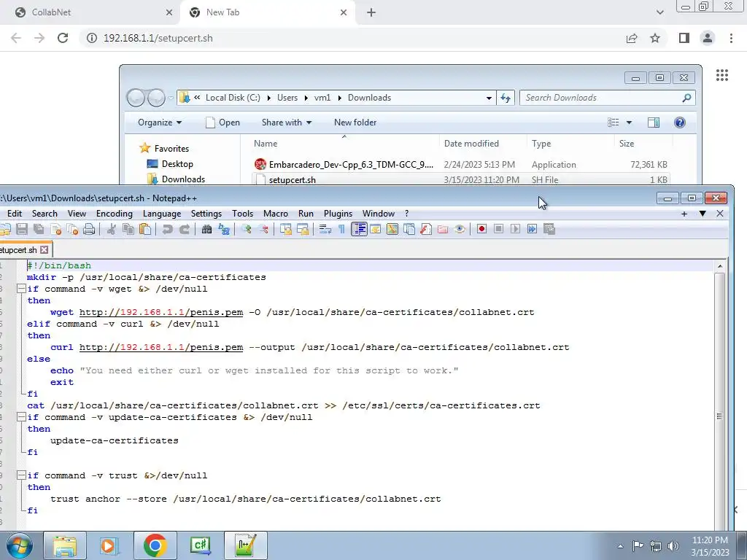Click the Search Downloads field
This screenshot has width=747, height=560.
608,98
